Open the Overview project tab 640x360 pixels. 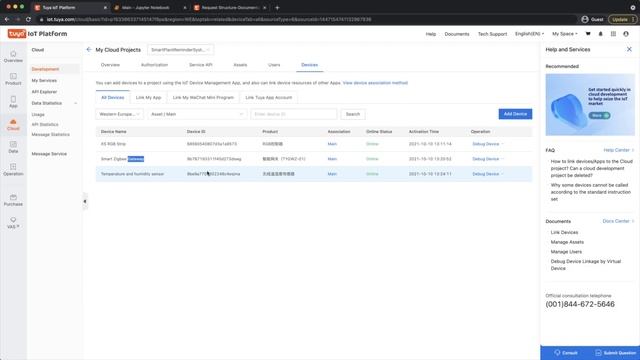pyautogui.click(x=110, y=65)
